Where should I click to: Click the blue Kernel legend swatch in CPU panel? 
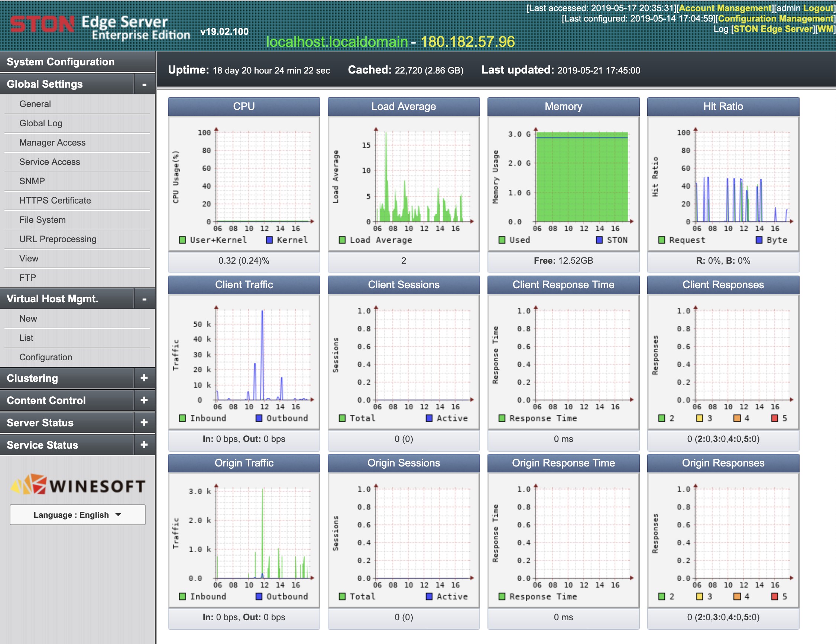[x=269, y=240]
